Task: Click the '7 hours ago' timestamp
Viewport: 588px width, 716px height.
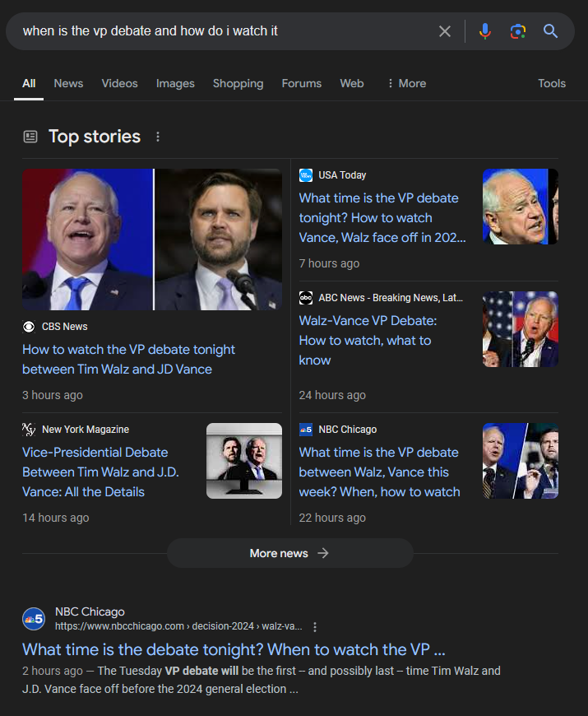Action: coord(329,263)
